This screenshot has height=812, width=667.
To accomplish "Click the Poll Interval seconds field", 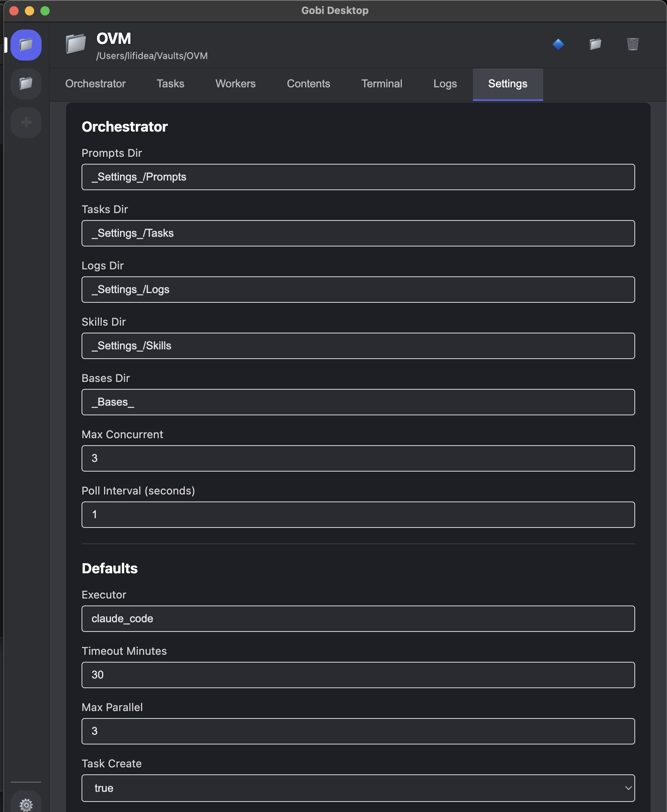I will pyautogui.click(x=358, y=515).
